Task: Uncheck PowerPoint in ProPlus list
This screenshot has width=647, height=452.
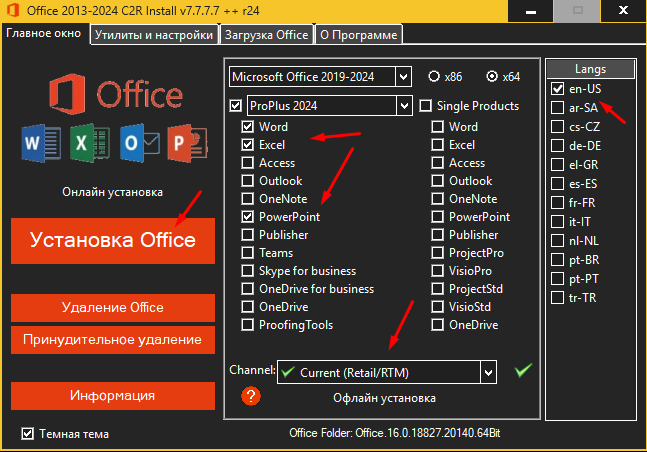Action: point(248,217)
